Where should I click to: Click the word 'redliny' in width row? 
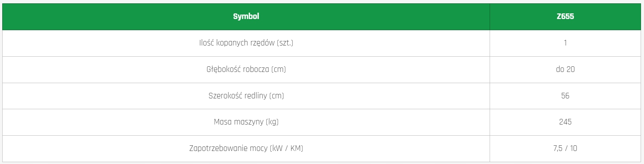click(x=258, y=96)
